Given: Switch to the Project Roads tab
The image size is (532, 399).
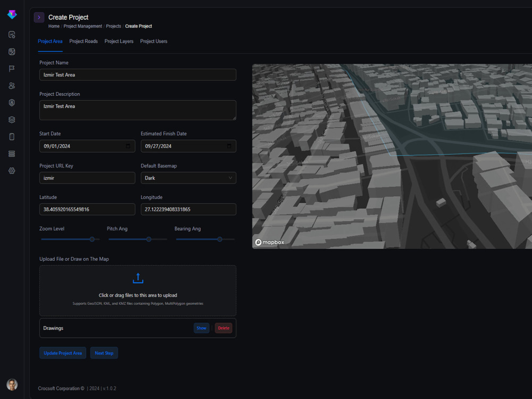Looking at the screenshot, I should [84, 41].
